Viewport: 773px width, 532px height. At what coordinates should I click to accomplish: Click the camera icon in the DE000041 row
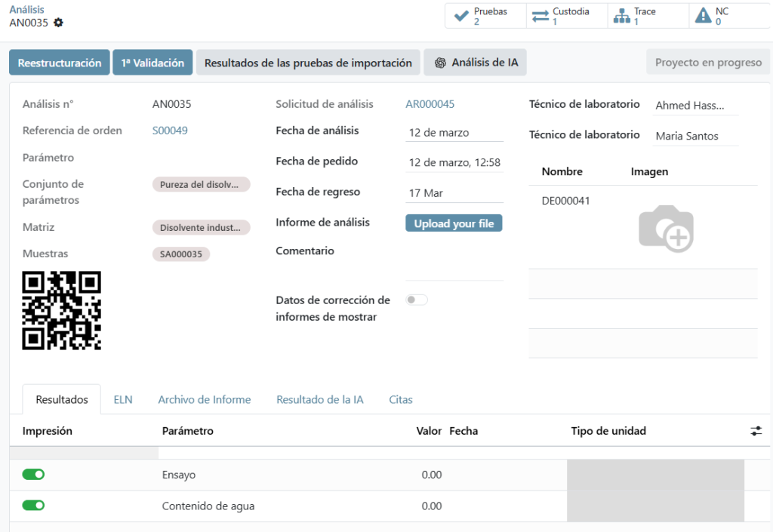click(x=666, y=229)
